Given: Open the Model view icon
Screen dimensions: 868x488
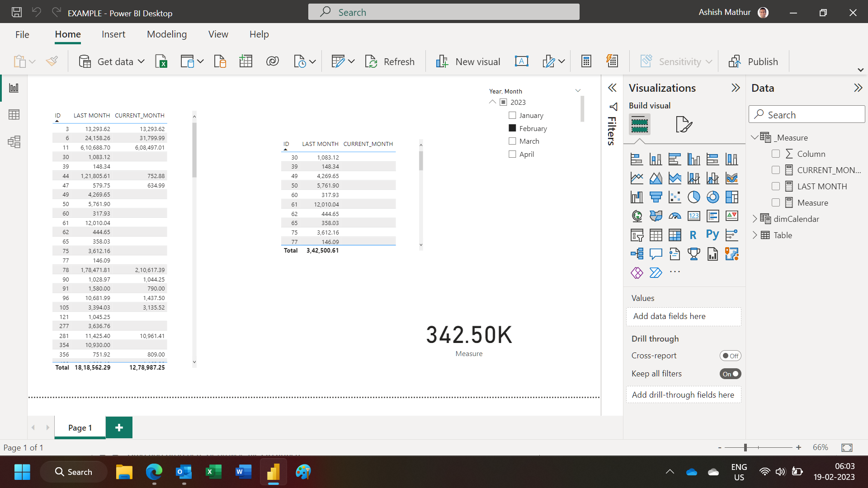Looking at the screenshot, I should (14, 142).
